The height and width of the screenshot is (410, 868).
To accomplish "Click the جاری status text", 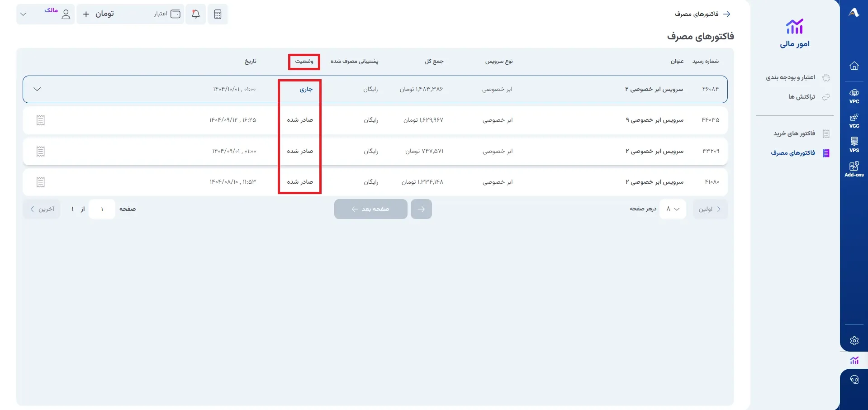I will (306, 89).
